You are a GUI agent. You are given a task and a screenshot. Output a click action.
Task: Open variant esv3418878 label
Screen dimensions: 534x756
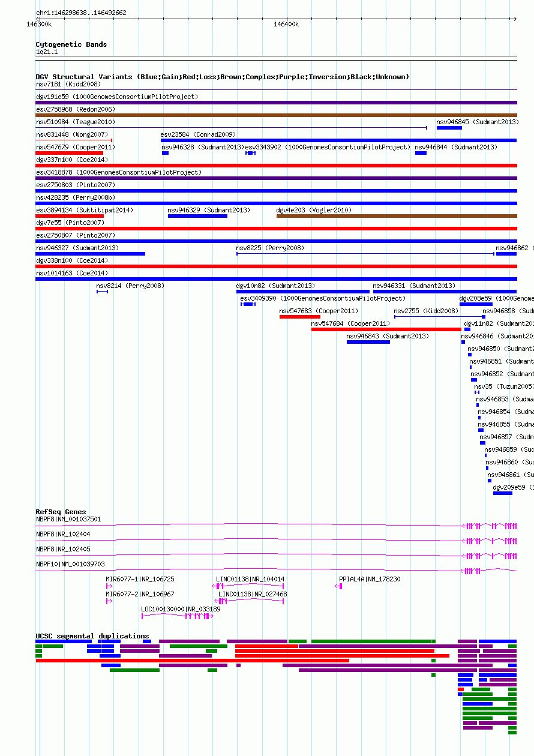[x=119, y=173]
